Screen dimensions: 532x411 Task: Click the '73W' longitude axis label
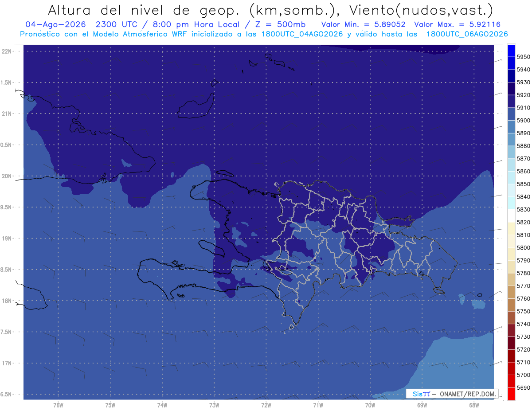click(x=214, y=405)
